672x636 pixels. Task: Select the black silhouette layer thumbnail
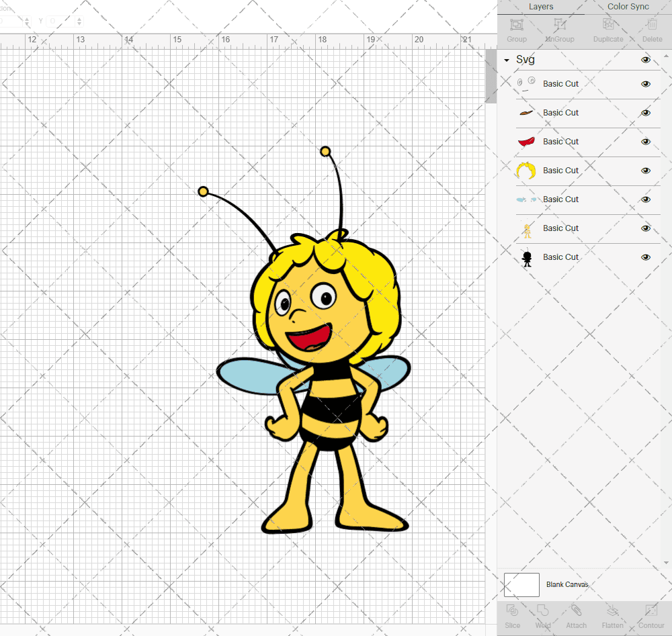coord(527,258)
